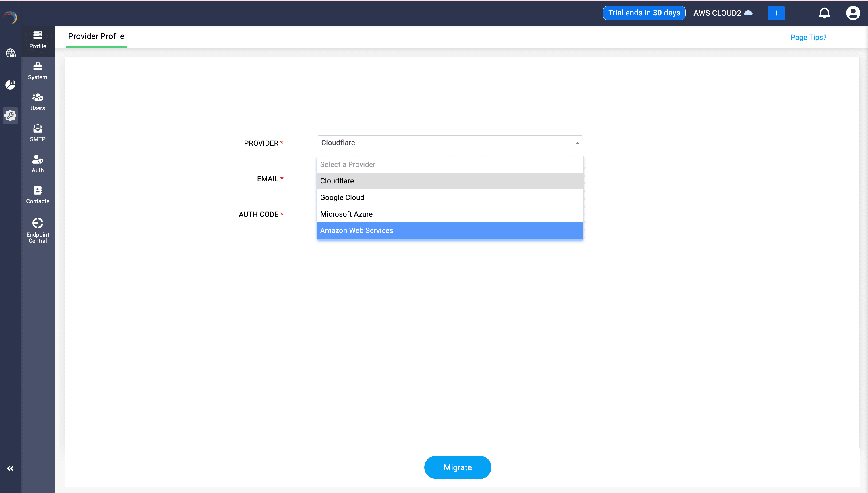
Task: Open Endpoint Central
Action: pos(37,230)
